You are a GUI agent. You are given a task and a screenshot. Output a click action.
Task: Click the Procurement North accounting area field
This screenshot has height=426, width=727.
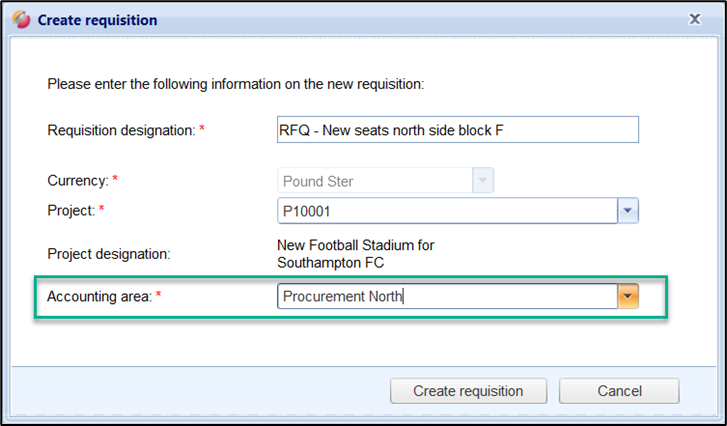click(x=446, y=296)
